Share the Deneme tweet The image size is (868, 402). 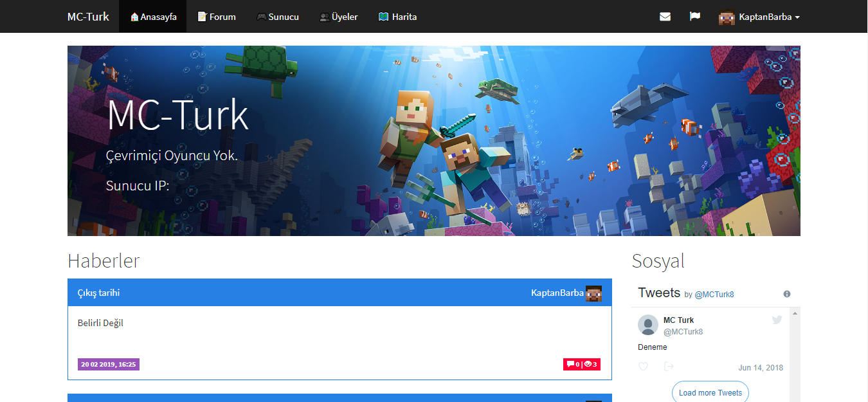[669, 367]
